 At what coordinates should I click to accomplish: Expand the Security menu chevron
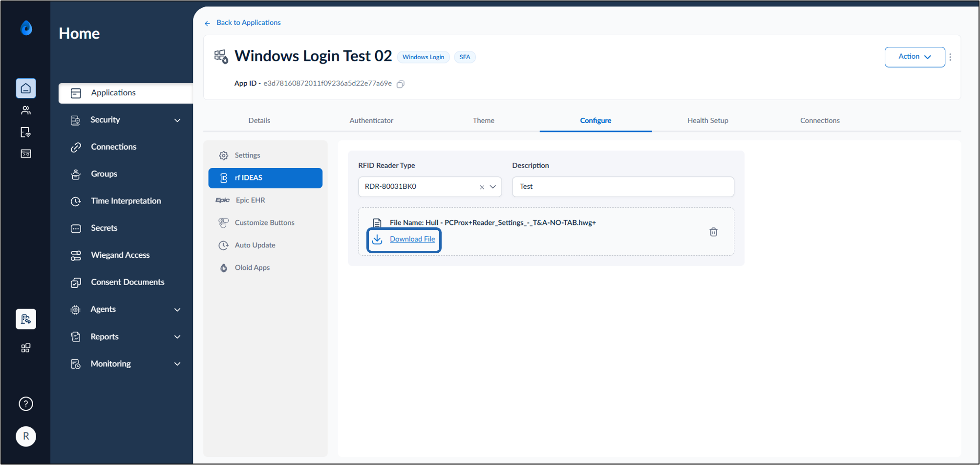(177, 120)
